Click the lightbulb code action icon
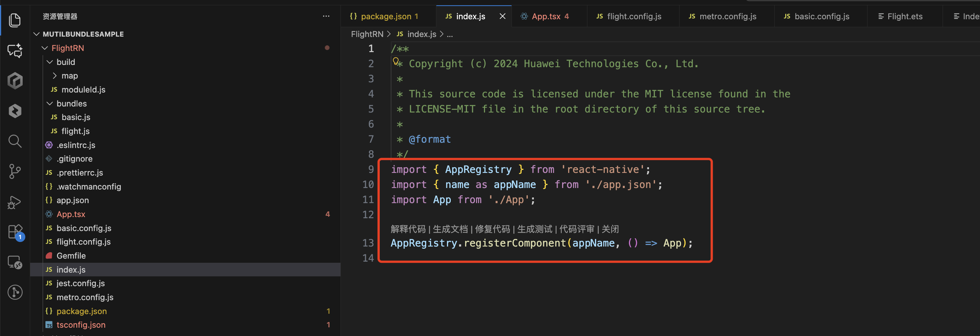This screenshot has height=336, width=980. [x=396, y=61]
